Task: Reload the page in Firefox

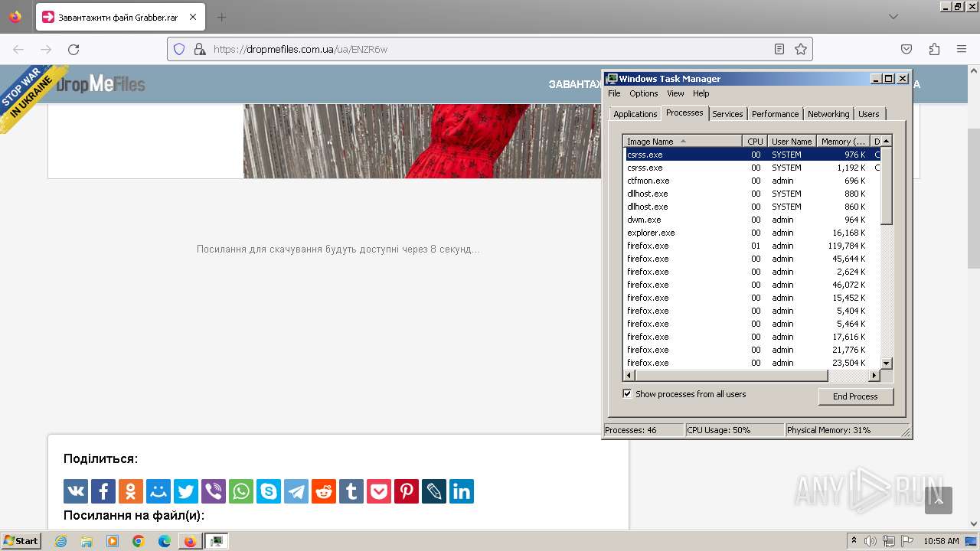Action: tap(73, 49)
